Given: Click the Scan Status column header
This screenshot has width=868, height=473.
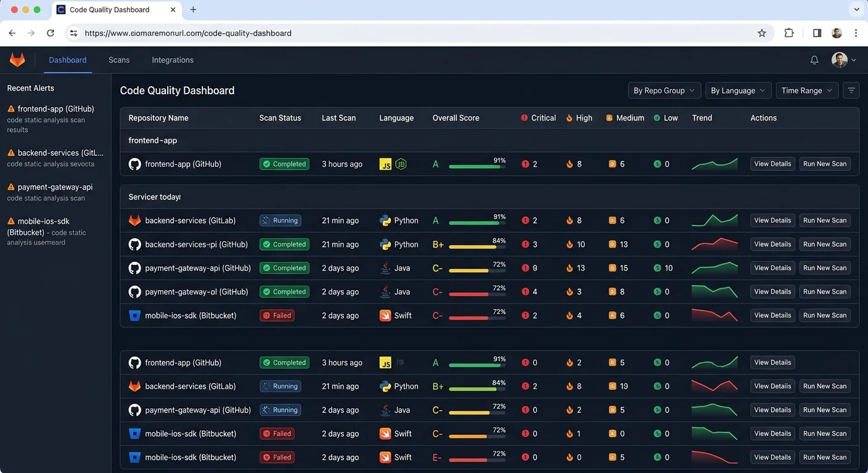Looking at the screenshot, I should (280, 118).
